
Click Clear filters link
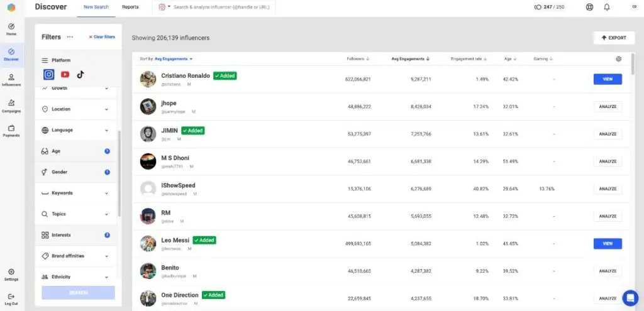[102, 37]
